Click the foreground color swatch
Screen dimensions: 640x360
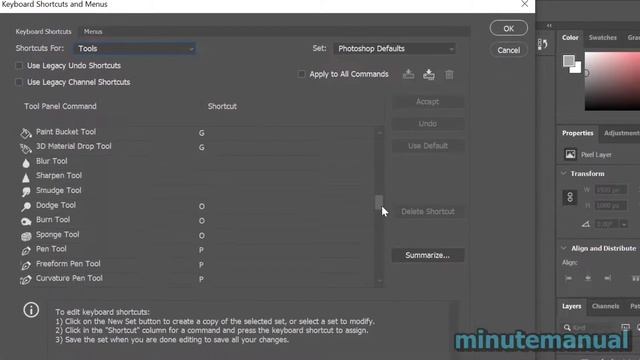pos(569,61)
